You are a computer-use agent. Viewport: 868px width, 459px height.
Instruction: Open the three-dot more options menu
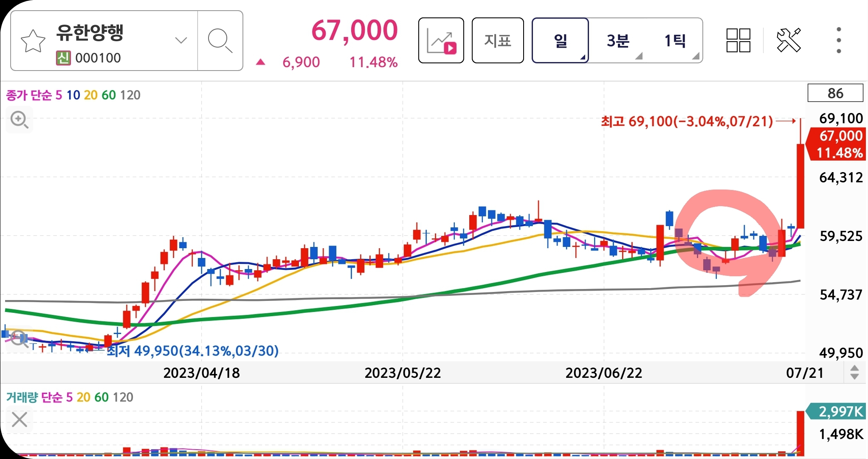pos(839,40)
